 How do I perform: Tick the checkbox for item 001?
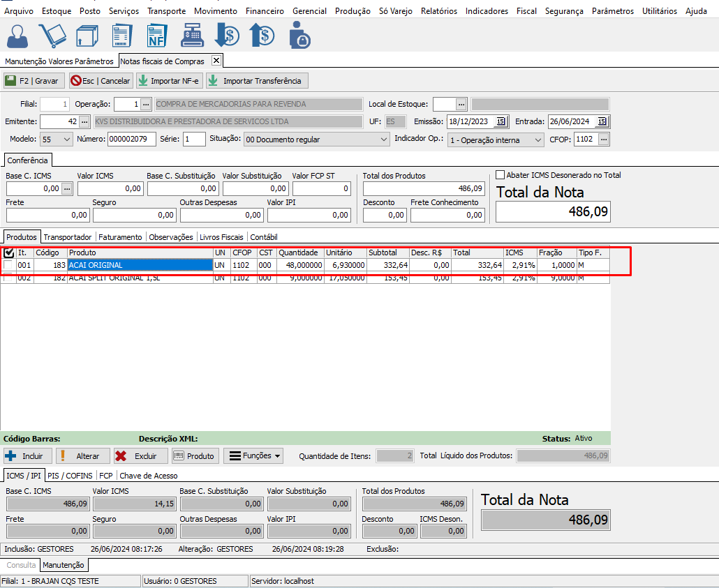[x=8, y=266]
